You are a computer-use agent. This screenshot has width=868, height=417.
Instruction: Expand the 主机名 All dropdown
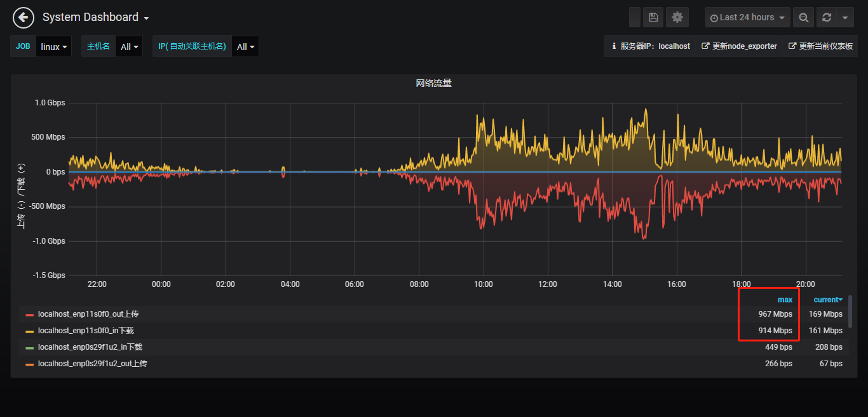(x=129, y=47)
